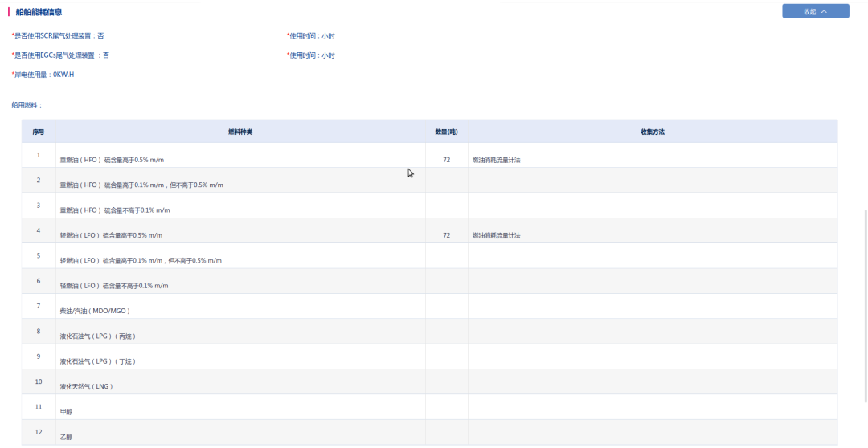The width and height of the screenshot is (868, 448).
Task: Click the row number 7 cell
Action: click(x=39, y=306)
